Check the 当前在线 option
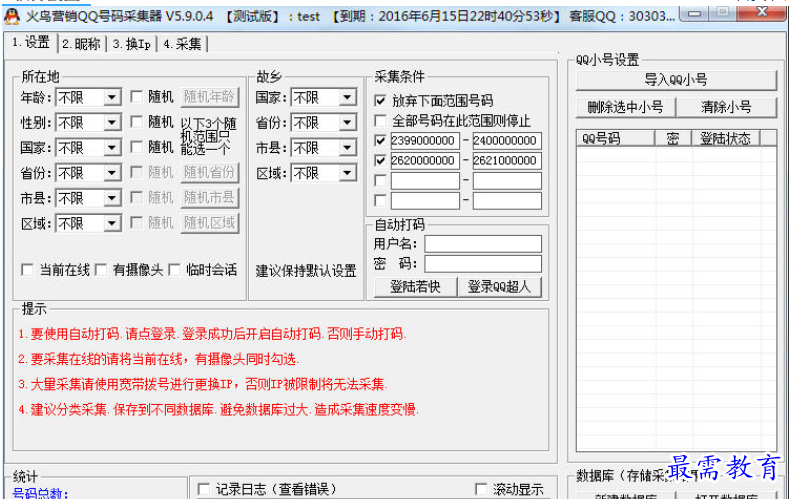Viewport: 789px width, 499px height. pos(27,270)
